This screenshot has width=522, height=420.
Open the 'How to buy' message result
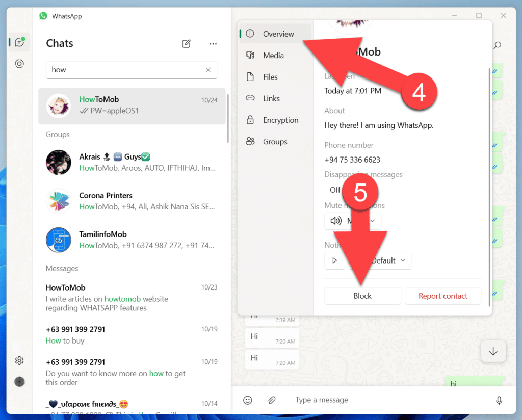coord(132,335)
